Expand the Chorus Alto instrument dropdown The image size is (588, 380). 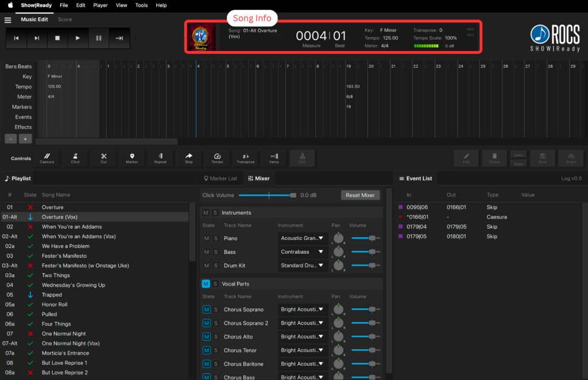coord(303,337)
